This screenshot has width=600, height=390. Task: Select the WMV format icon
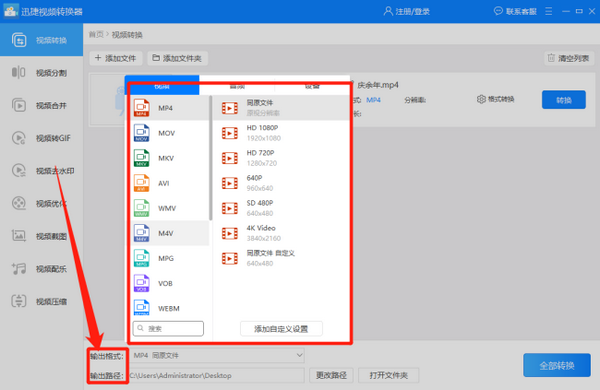(142, 208)
